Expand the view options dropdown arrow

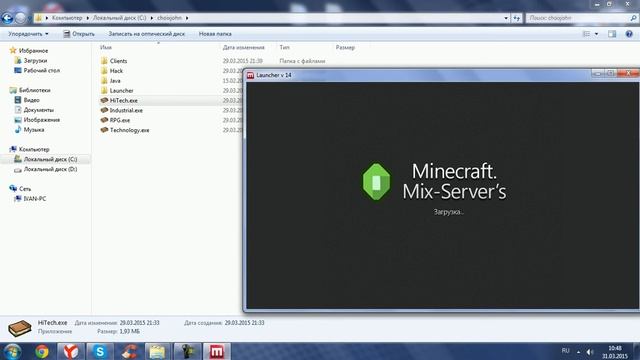point(596,34)
